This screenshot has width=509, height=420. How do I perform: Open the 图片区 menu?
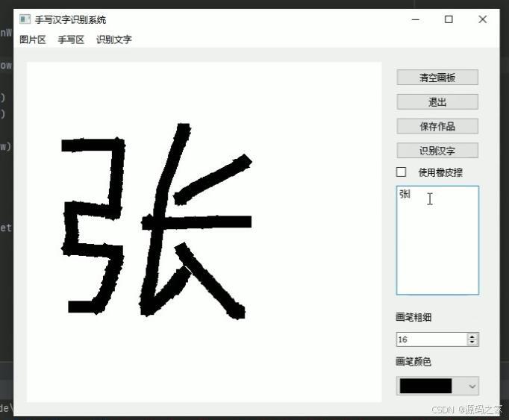pos(32,40)
